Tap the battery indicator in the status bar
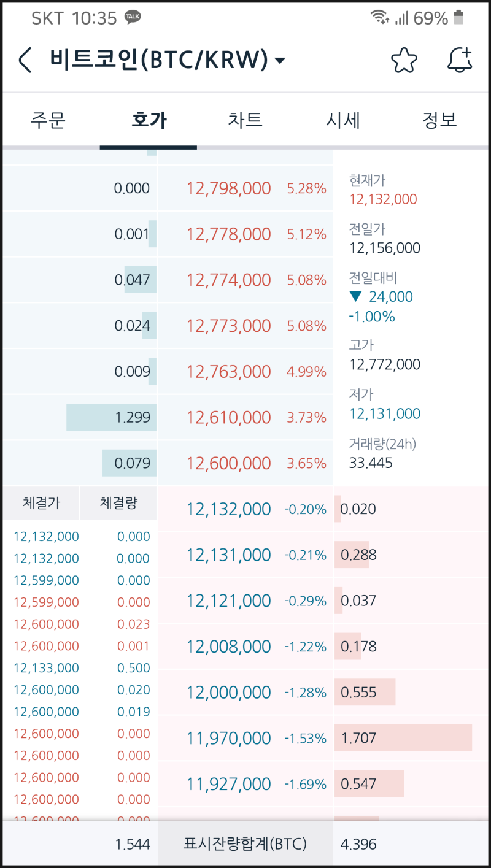The width and height of the screenshot is (491, 868). 460,18
